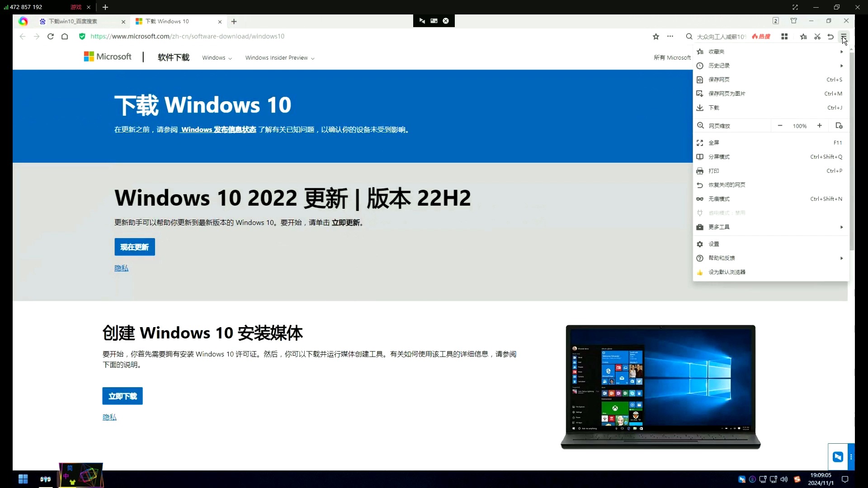Open 无痕模式 incognito window

[771, 199]
